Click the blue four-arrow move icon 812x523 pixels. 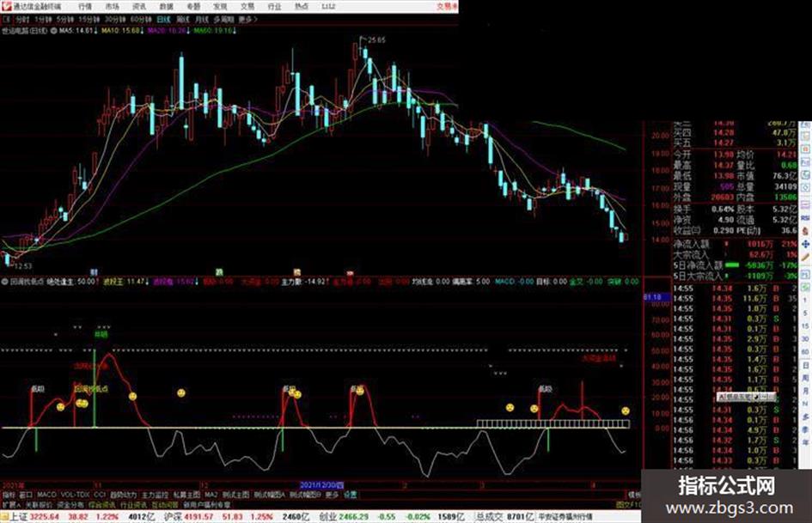pos(805,244)
